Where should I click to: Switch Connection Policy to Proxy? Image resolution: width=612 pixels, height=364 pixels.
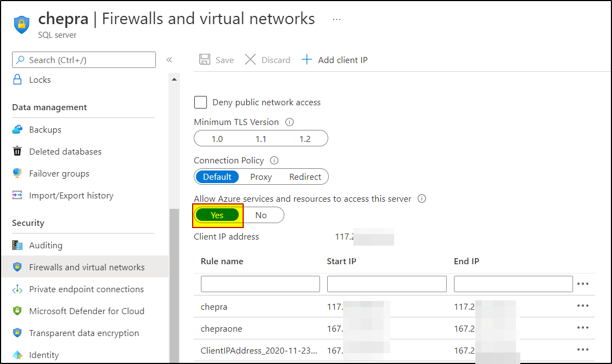coord(261,177)
